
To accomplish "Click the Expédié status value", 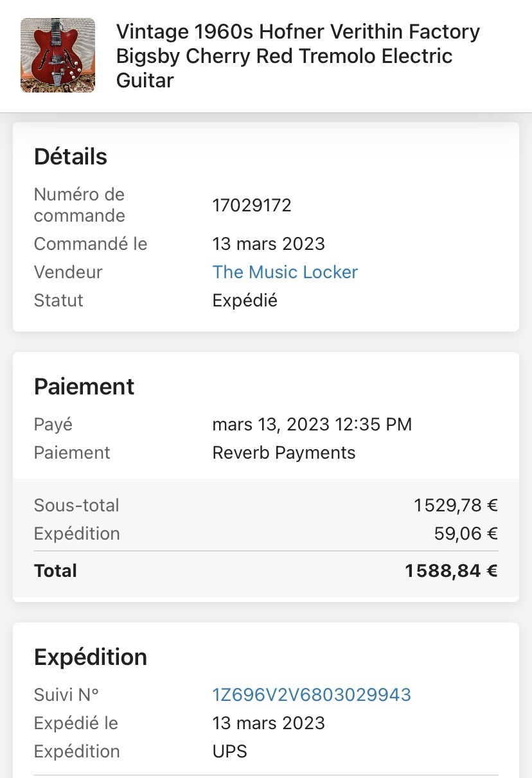I will point(245,301).
